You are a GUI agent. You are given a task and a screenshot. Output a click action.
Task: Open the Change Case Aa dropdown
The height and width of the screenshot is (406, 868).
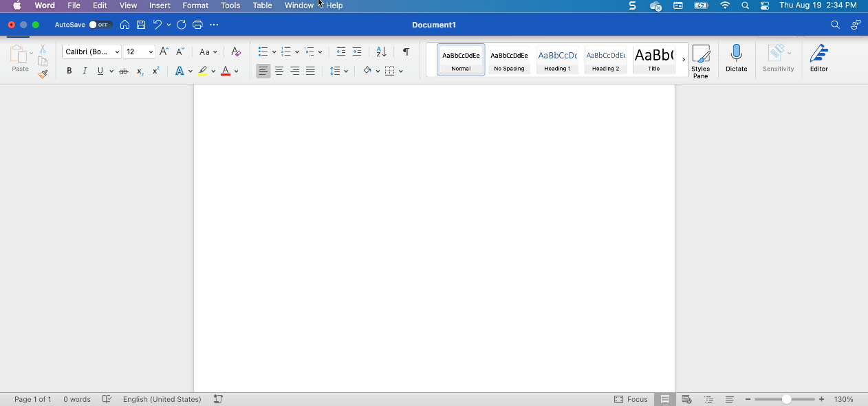pyautogui.click(x=208, y=52)
